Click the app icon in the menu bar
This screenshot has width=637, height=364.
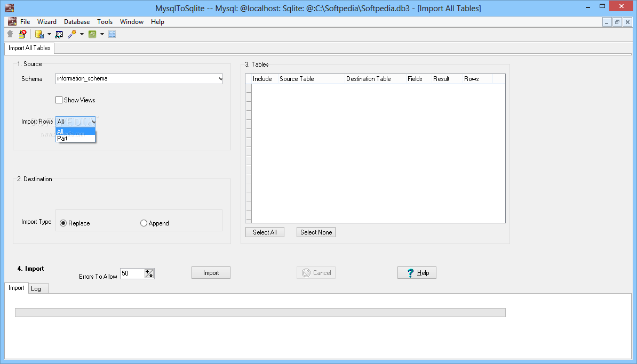tap(12, 21)
